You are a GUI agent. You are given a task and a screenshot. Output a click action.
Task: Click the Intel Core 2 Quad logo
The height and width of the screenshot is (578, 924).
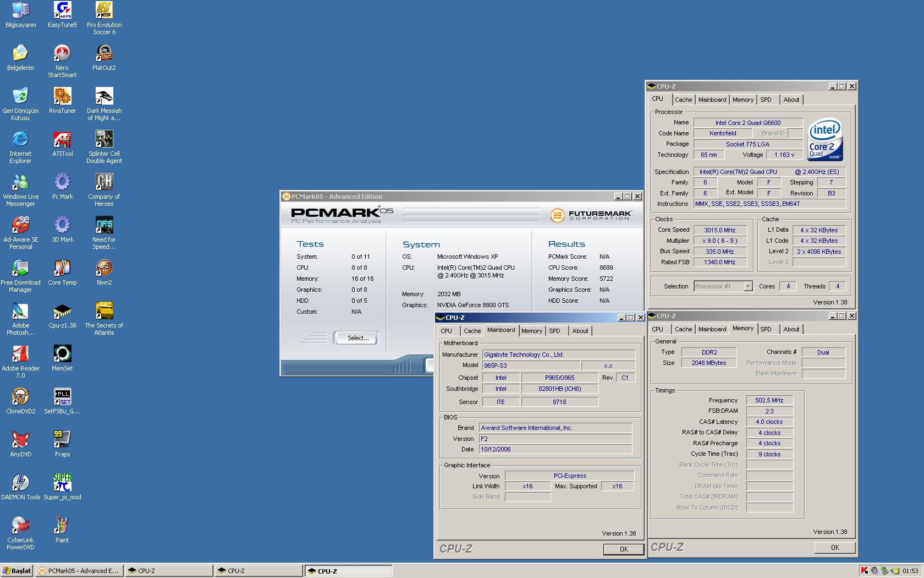pos(825,140)
